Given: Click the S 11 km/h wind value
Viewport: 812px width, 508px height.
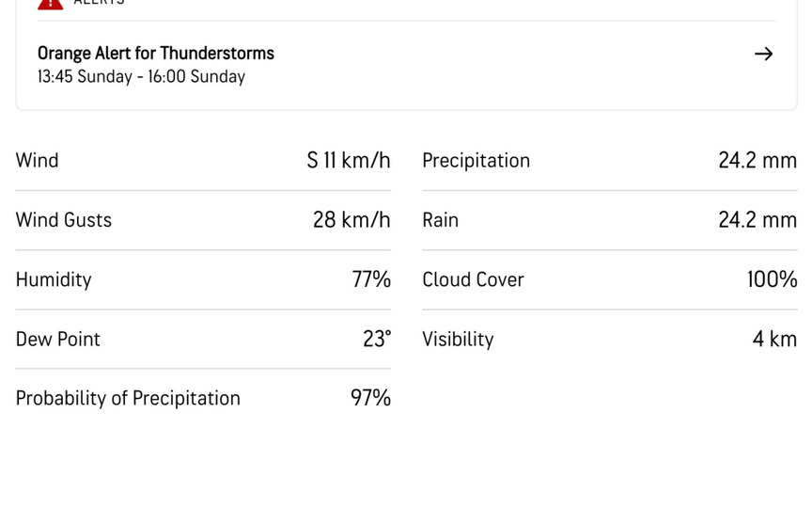Looking at the screenshot, I should pos(349,161).
